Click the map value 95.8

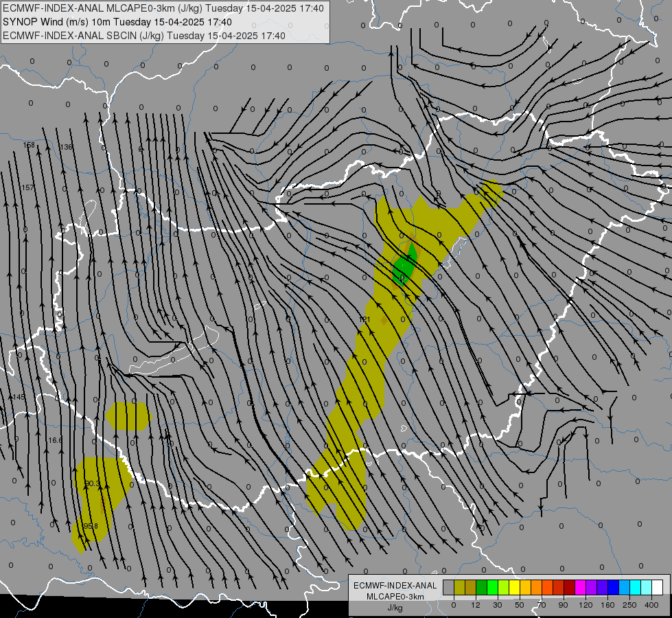[x=91, y=526]
